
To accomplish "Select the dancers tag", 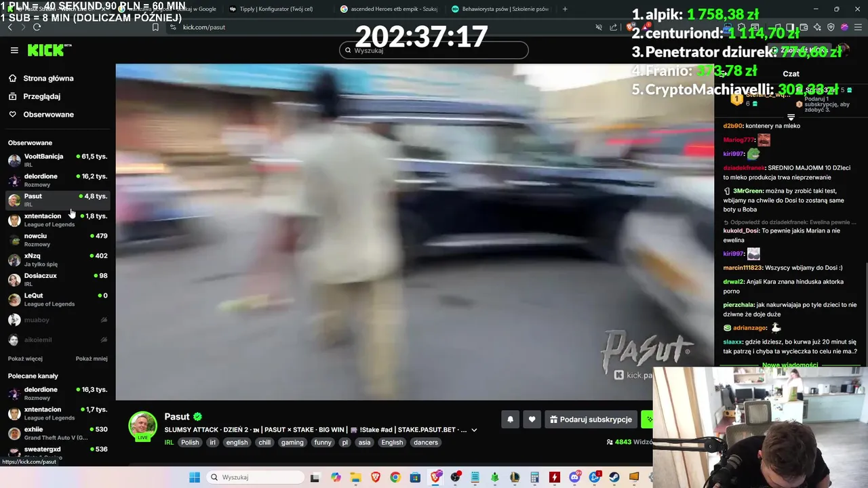I will pyautogui.click(x=426, y=443).
